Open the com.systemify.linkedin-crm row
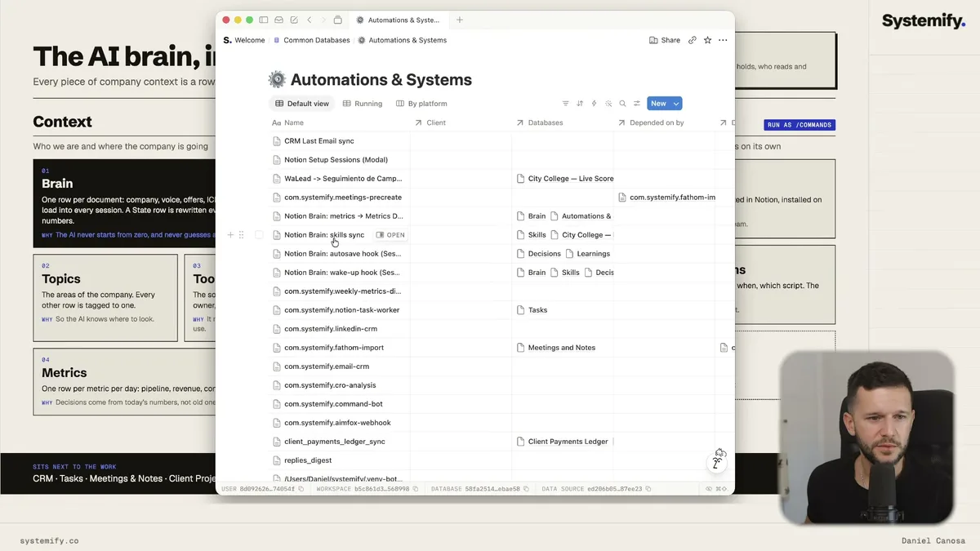The image size is (980, 551). click(331, 329)
